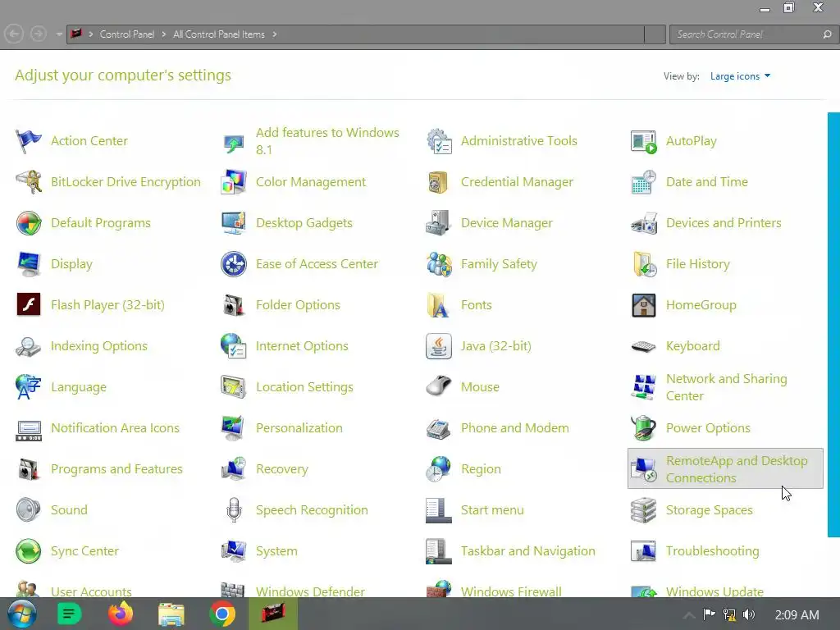Open the Folder Options link

tap(298, 305)
